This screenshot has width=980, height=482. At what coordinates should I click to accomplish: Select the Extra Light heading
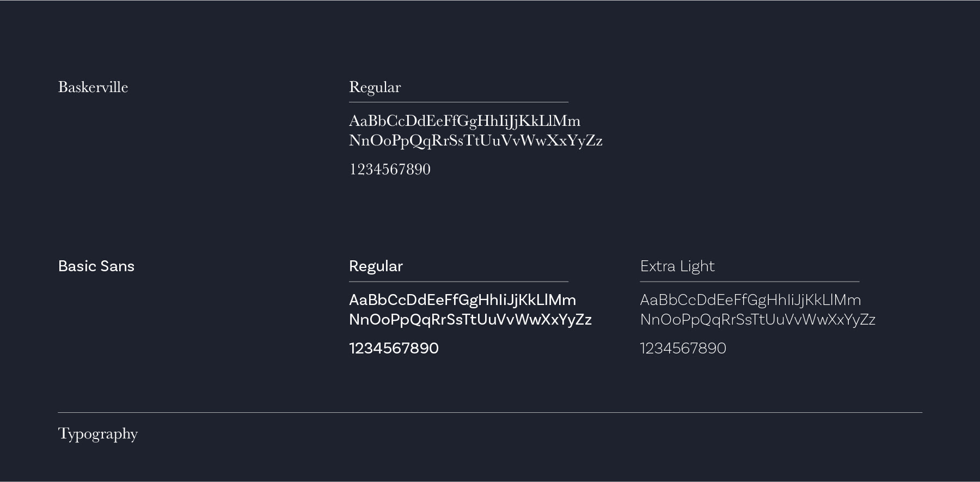[677, 266]
